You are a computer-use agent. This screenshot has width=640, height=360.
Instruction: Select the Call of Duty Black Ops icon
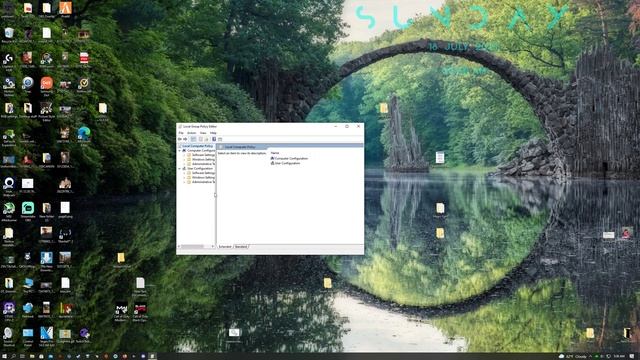coord(140,311)
